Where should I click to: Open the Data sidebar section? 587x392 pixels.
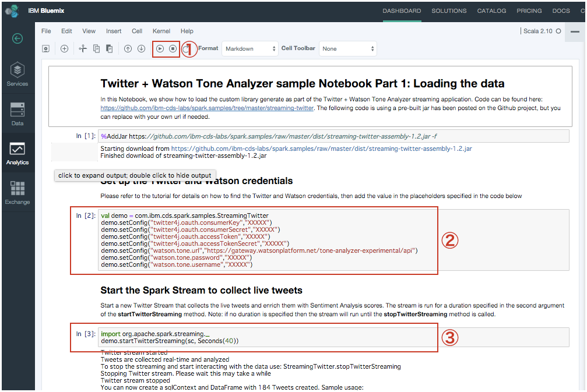point(17,114)
